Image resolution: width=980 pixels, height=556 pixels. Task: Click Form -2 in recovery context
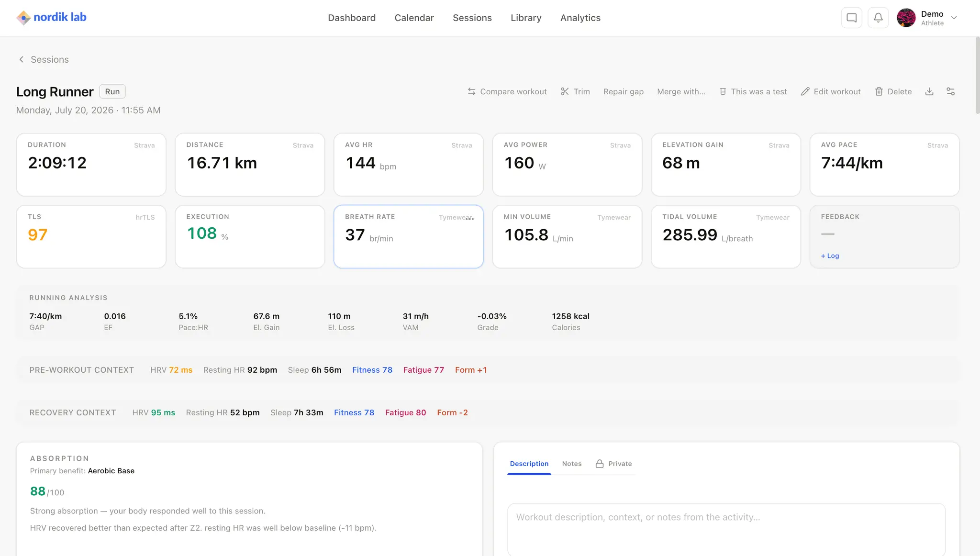click(x=452, y=412)
